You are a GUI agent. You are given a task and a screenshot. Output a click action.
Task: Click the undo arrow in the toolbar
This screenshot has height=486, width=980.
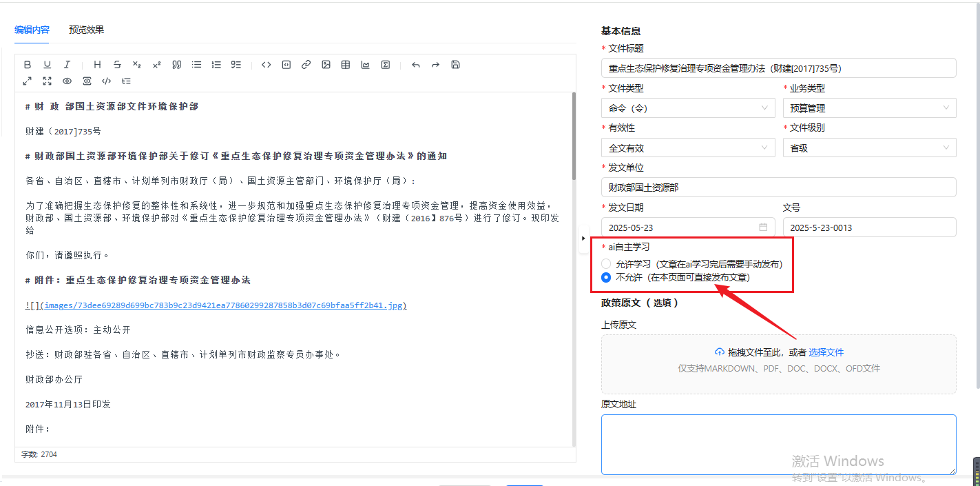point(415,65)
